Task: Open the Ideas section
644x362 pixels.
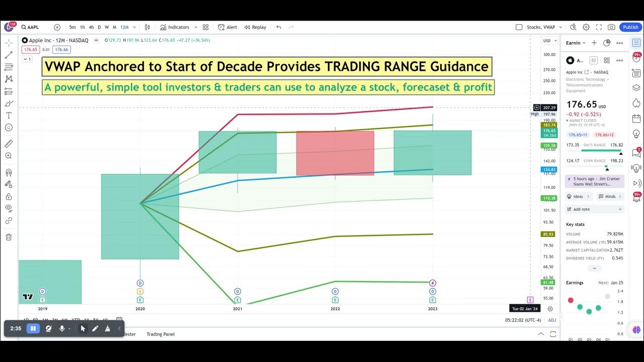Action: [x=578, y=197]
